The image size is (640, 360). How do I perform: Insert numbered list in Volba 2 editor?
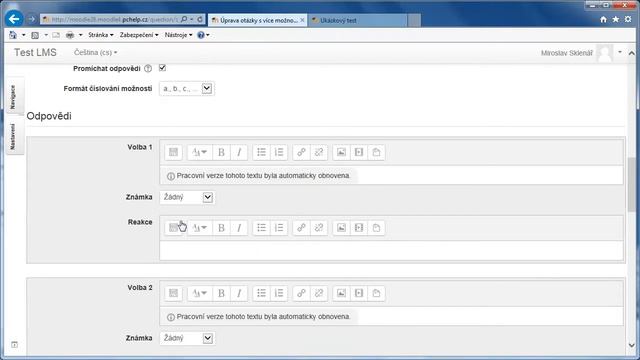coord(279,293)
